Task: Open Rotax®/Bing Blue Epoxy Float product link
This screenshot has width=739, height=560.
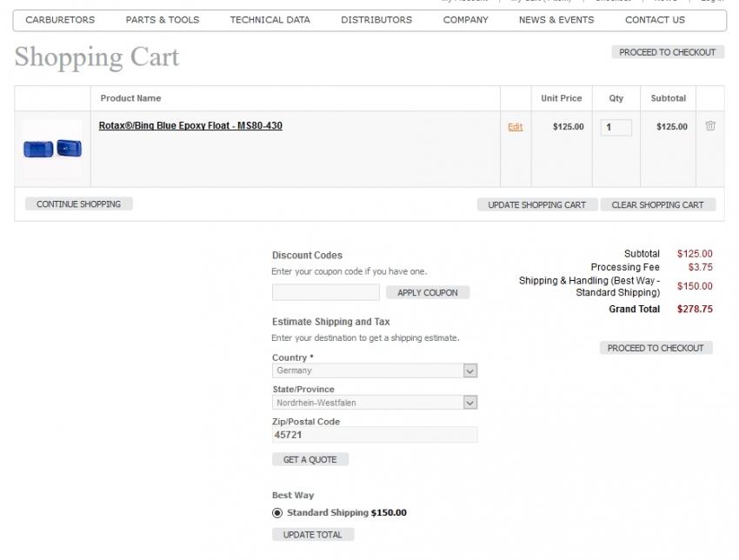Action: point(190,126)
